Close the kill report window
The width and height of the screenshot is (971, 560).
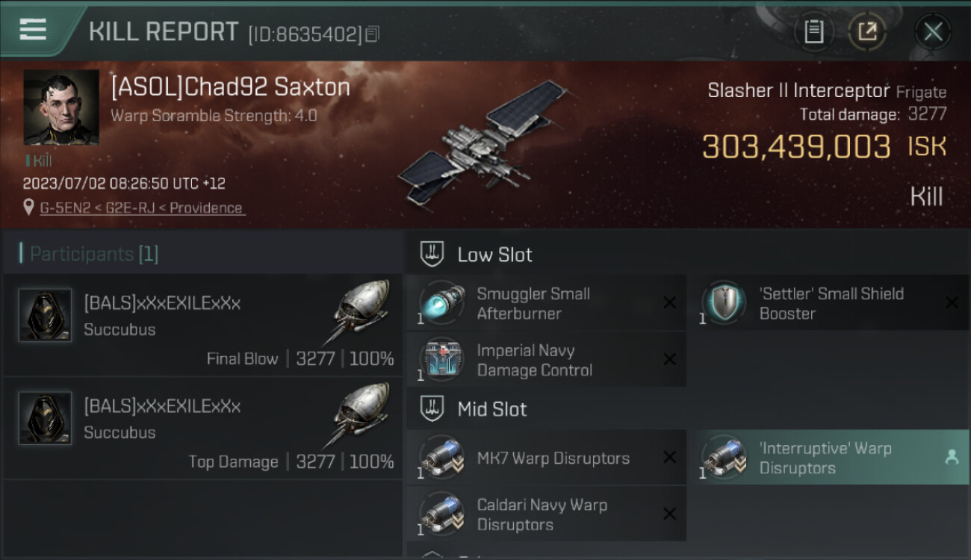tap(933, 31)
